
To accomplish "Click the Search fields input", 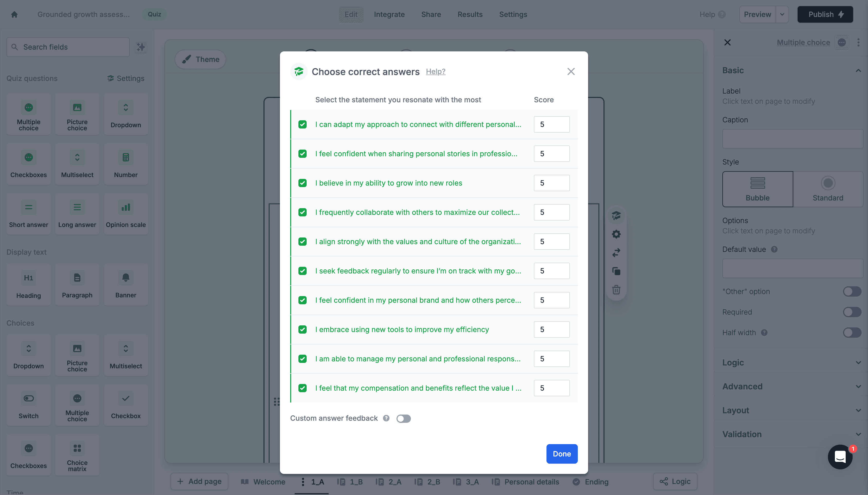I will [68, 47].
